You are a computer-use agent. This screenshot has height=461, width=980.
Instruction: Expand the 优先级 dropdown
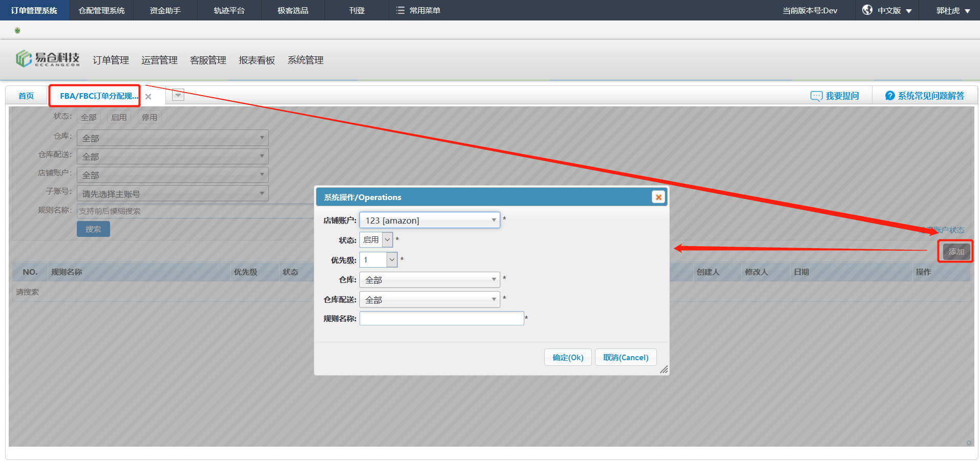392,259
